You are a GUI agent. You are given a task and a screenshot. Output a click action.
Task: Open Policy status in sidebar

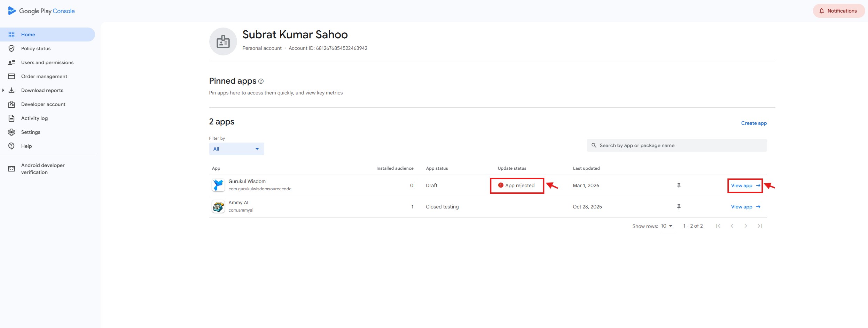[36, 48]
